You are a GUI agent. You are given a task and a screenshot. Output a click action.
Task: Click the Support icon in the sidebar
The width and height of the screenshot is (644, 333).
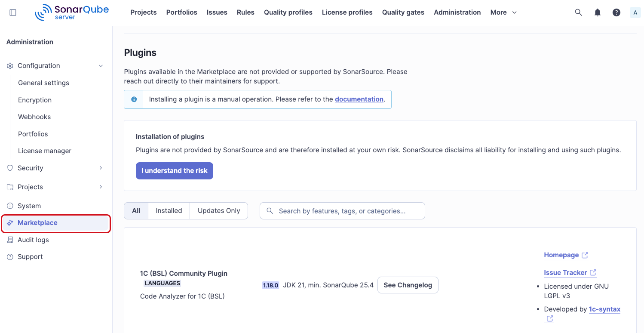(9, 256)
